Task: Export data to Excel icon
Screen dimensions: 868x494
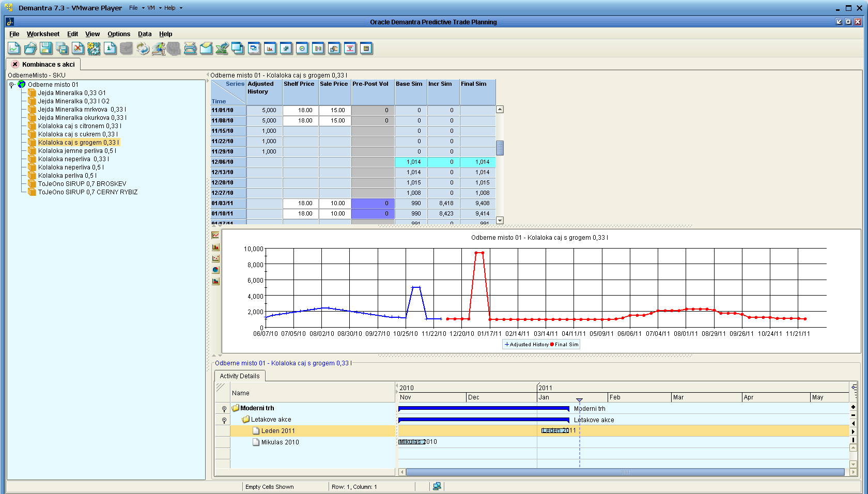Action: click(222, 49)
